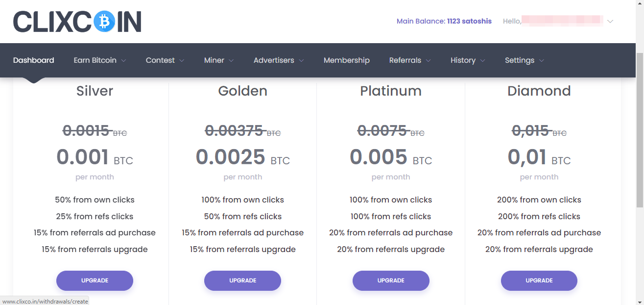644x305 pixels.
Task: Click the Hello username greeting
Action: [x=552, y=21]
